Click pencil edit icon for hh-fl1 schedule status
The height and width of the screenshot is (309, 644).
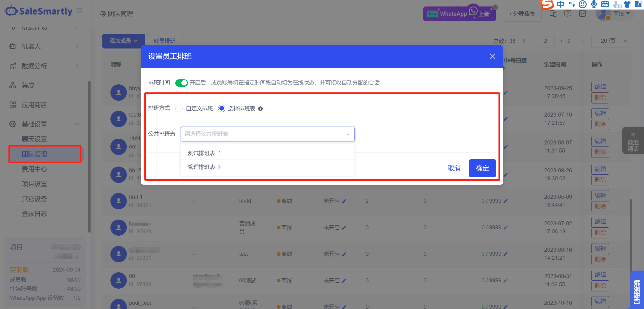[x=344, y=201]
